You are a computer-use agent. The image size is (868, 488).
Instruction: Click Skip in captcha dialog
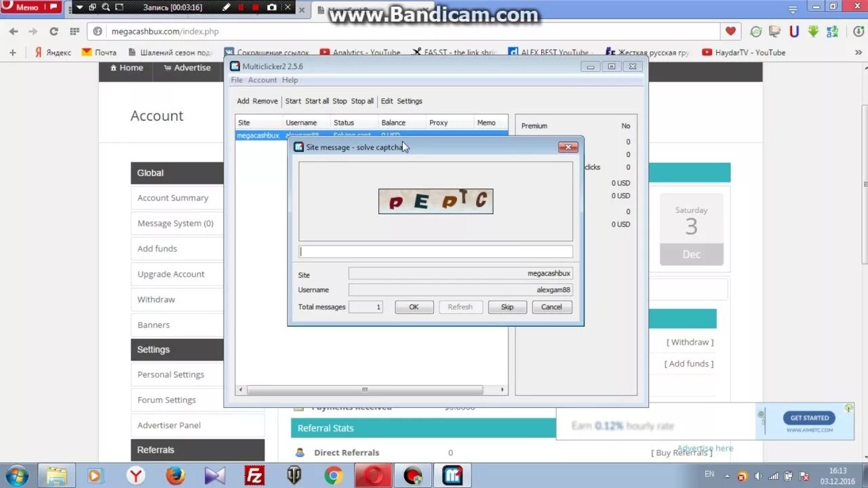[507, 307]
